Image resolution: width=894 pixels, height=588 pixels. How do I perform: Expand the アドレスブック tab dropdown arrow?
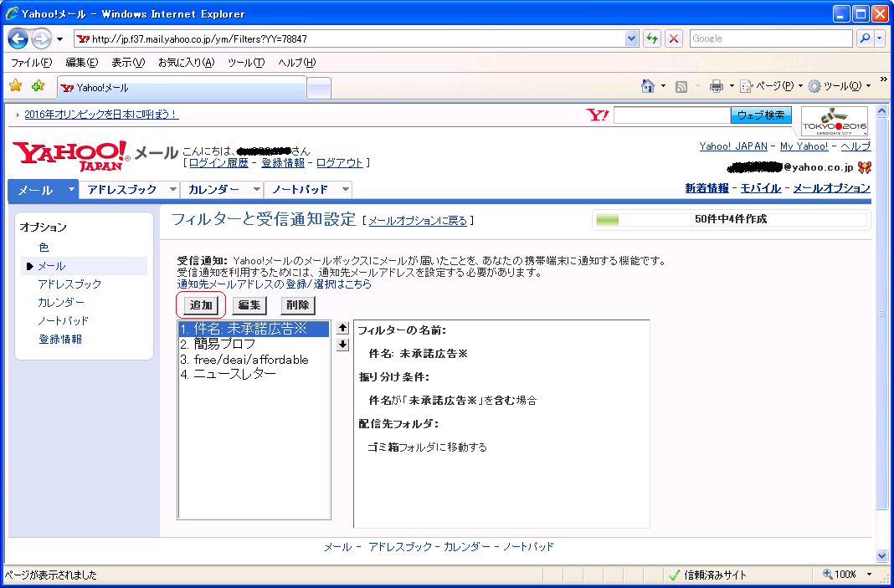pyautogui.click(x=173, y=189)
